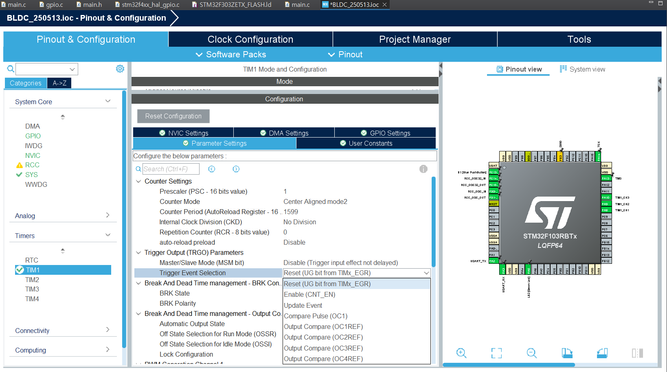Click the TIM1 enabled check icon
The height and width of the screenshot is (372, 667).
pos(20,270)
